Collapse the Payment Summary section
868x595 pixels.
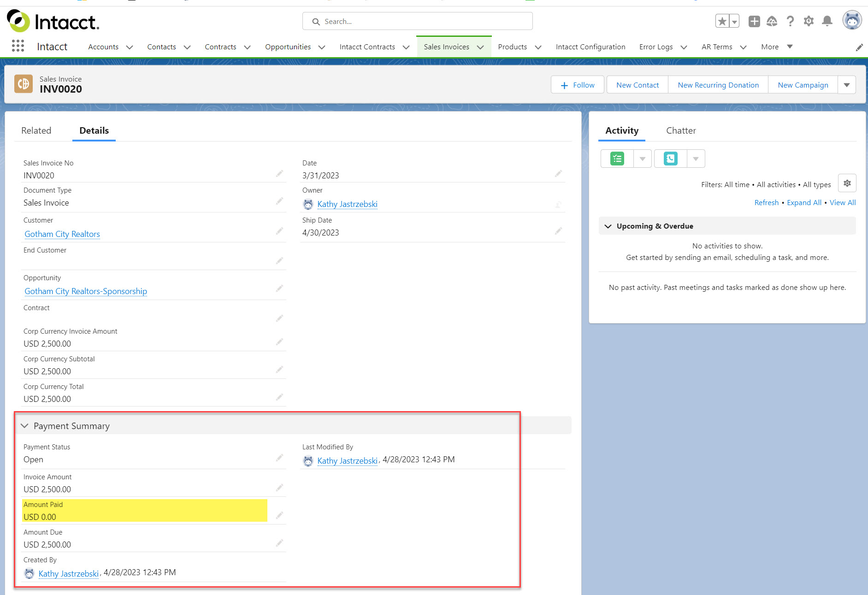pos(24,426)
